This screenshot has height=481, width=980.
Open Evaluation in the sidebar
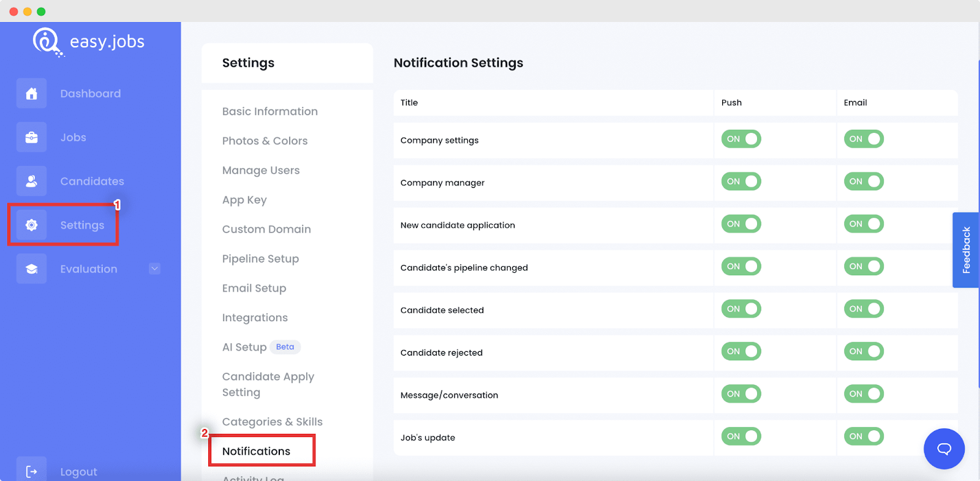click(x=89, y=269)
